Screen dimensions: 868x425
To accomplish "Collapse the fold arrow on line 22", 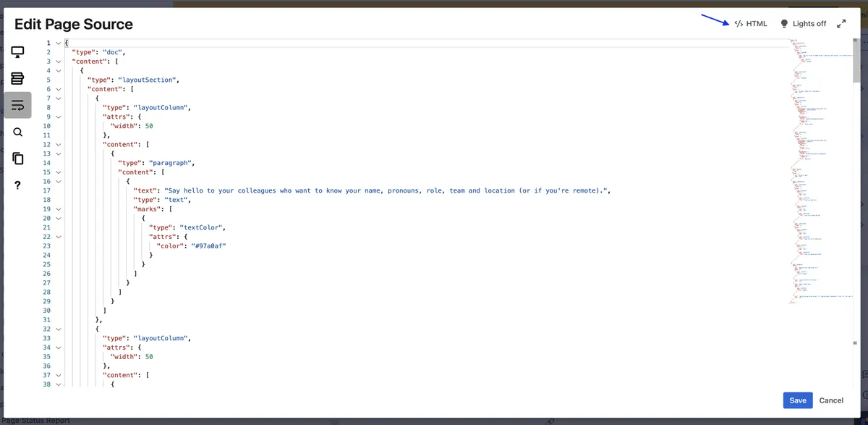I will [x=58, y=237].
